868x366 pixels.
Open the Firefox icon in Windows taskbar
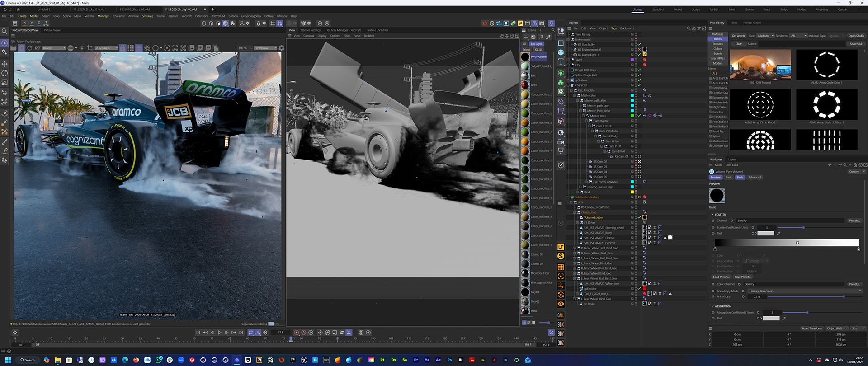[136, 360]
